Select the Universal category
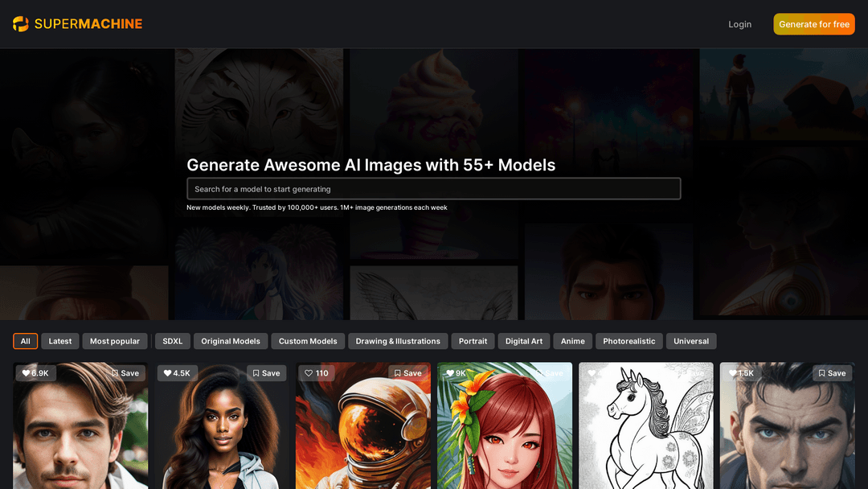This screenshot has height=489, width=868. click(x=691, y=341)
